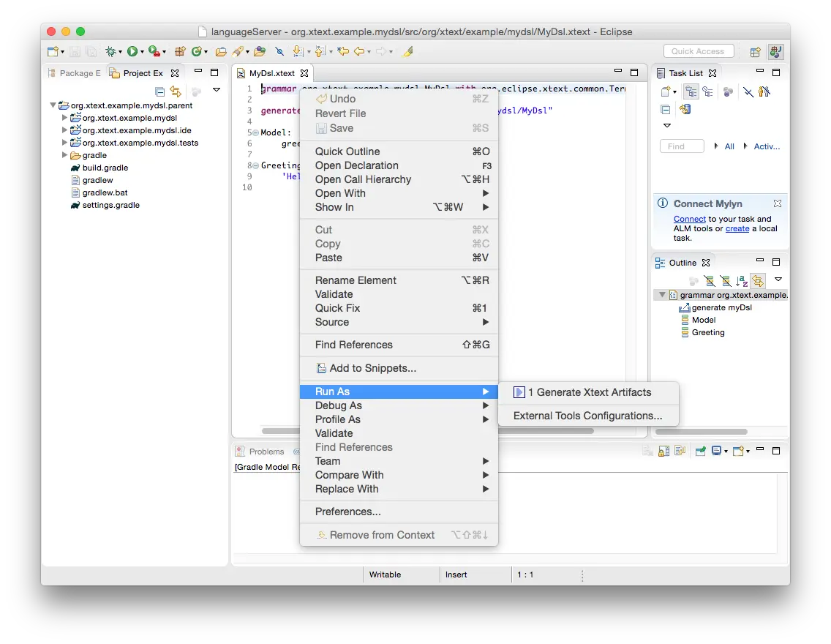Click the Next Annotation toolbar icon

(x=298, y=51)
